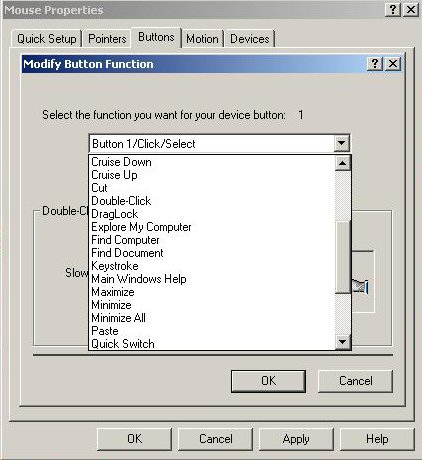Click the dropdown list scrollbar thumb
422x460 pixels.
point(342,257)
